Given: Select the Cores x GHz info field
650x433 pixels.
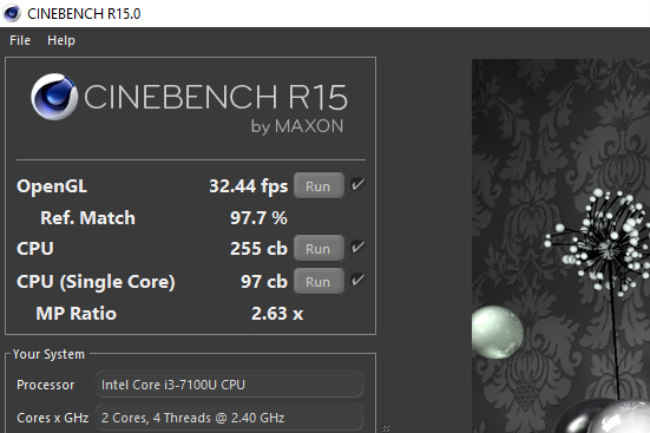Looking at the screenshot, I should coord(230,417).
